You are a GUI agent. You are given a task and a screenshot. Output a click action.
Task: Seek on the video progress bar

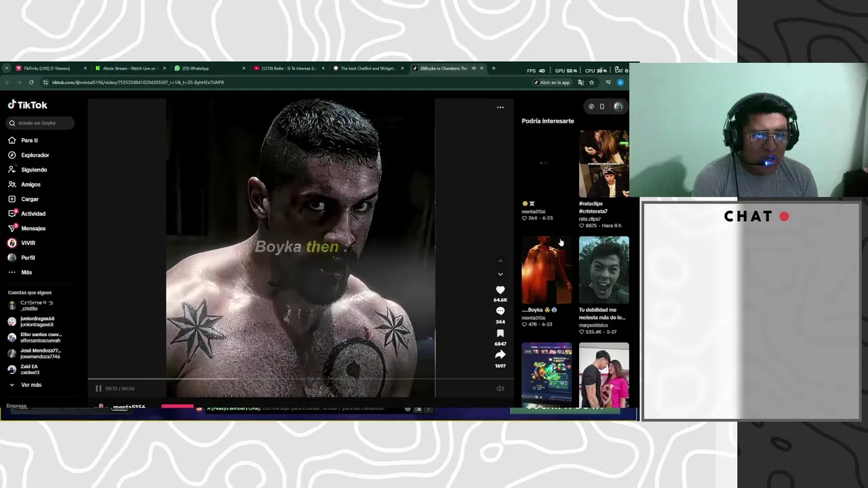click(x=300, y=380)
